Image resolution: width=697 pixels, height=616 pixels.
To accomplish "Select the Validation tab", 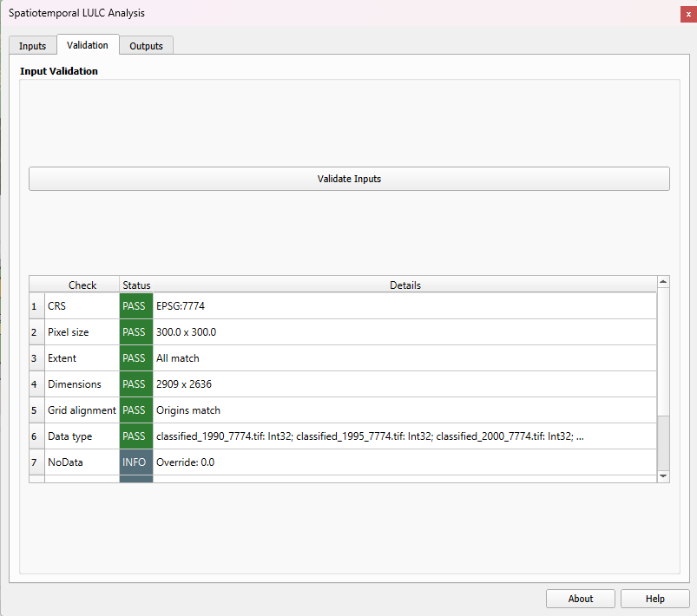I will pos(88,43).
